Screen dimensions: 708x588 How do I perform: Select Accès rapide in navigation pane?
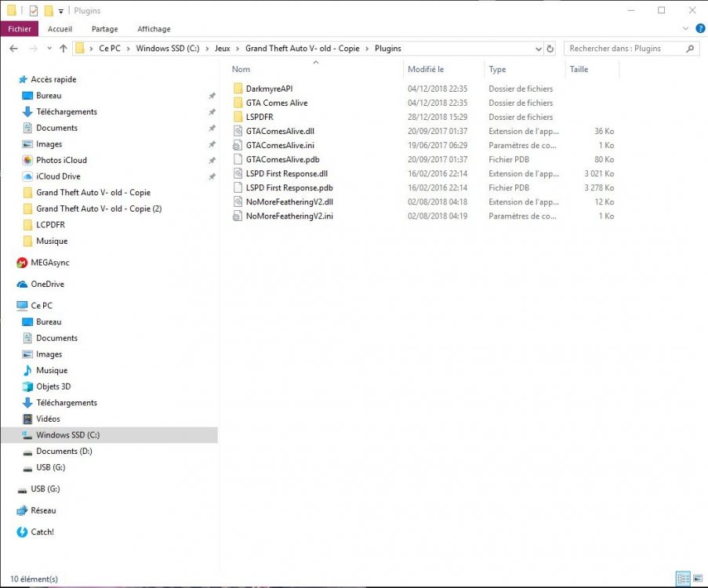pos(53,79)
